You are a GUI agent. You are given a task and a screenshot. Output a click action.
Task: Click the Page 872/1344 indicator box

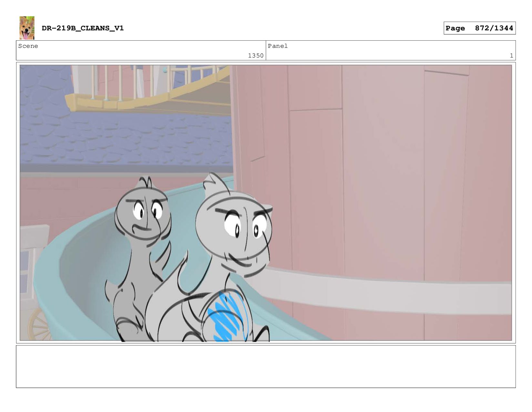click(479, 28)
